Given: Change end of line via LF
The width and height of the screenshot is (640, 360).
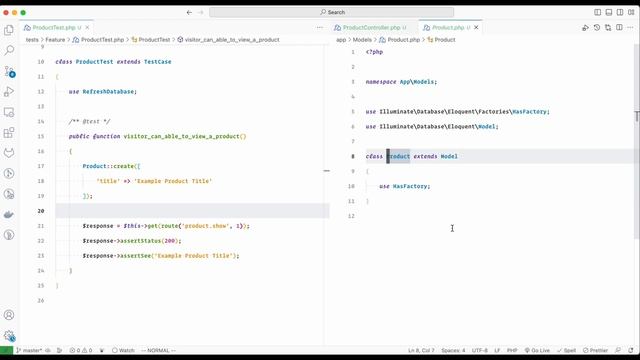Looking at the screenshot, I should (x=497, y=350).
